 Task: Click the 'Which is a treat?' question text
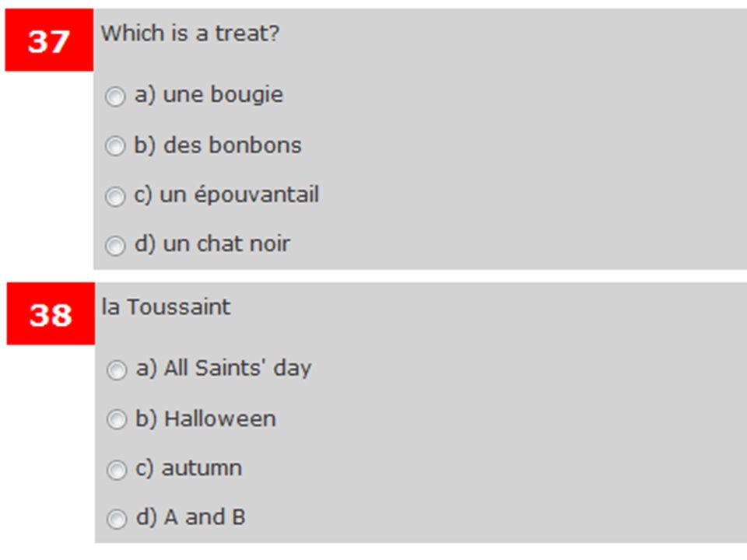(190, 33)
